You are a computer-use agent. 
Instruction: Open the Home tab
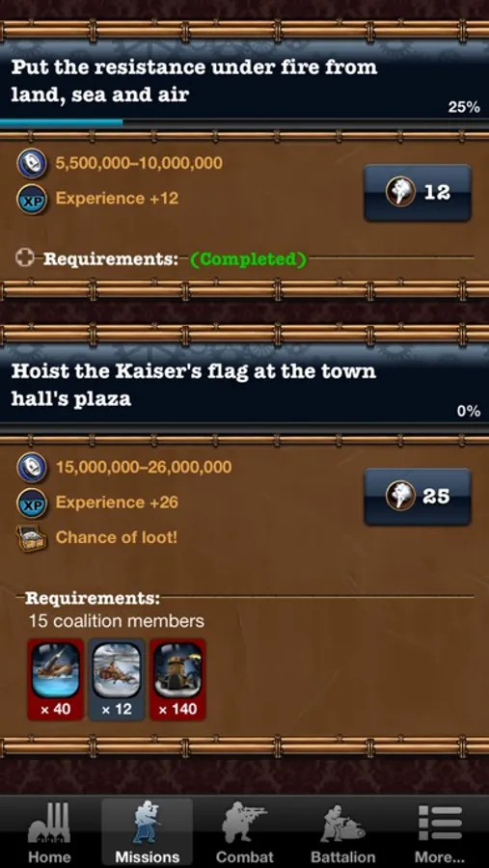point(50,832)
